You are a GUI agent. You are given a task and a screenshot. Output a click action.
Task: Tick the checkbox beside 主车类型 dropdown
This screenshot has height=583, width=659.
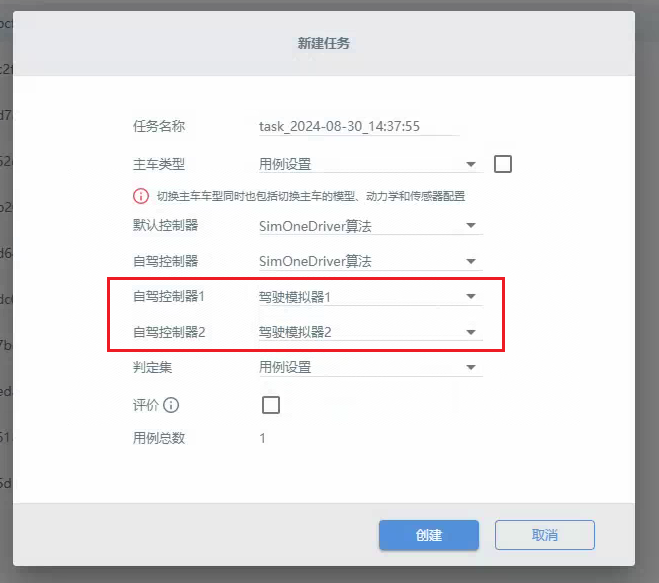[x=503, y=164]
